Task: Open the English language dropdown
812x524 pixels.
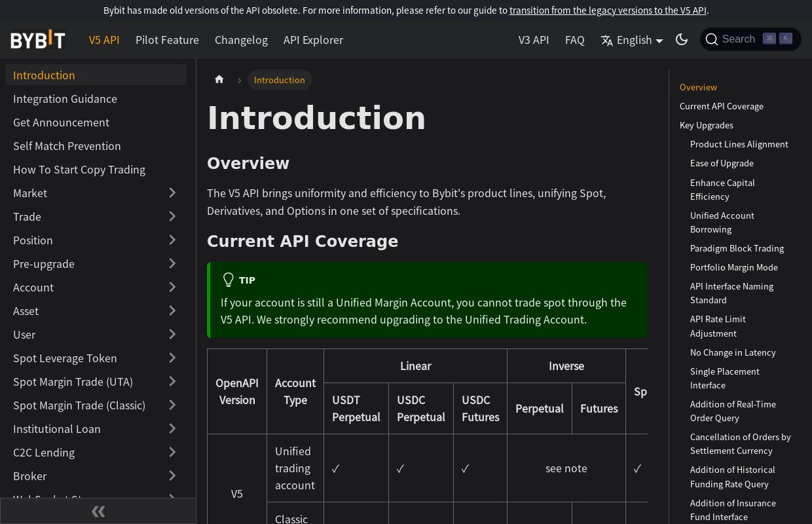Action: pyautogui.click(x=632, y=40)
